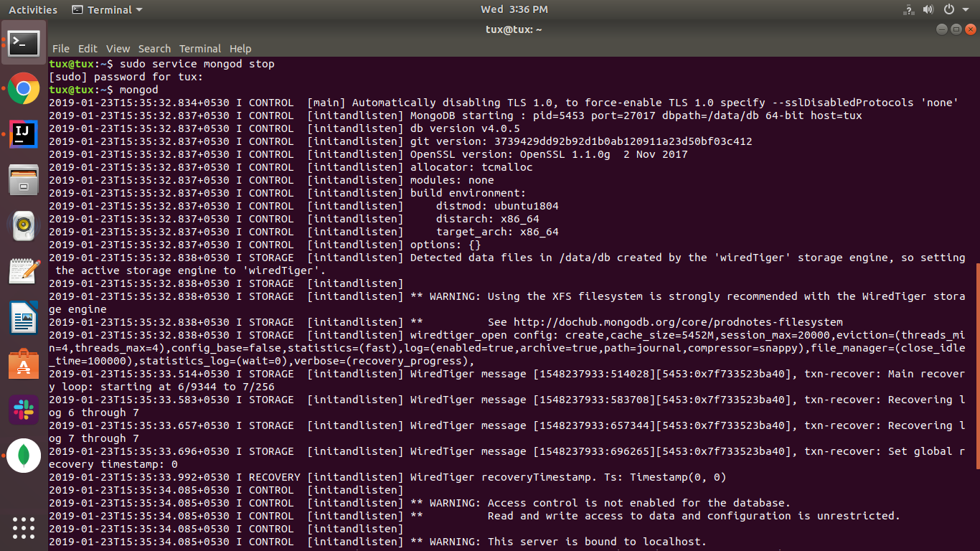Open the Terminal icon in the dock
This screenshot has height=551, width=980.
(x=24, y=43)
